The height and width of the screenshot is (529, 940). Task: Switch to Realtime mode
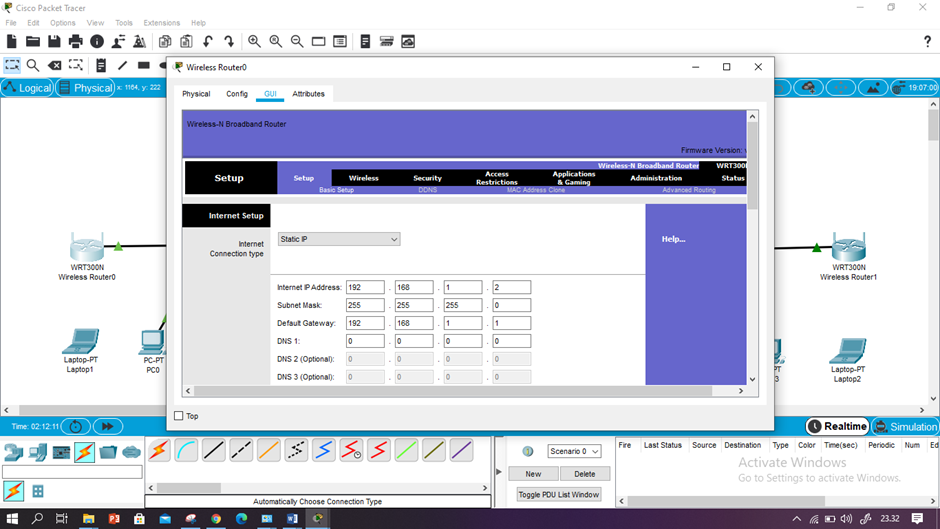tap(837, 426)
